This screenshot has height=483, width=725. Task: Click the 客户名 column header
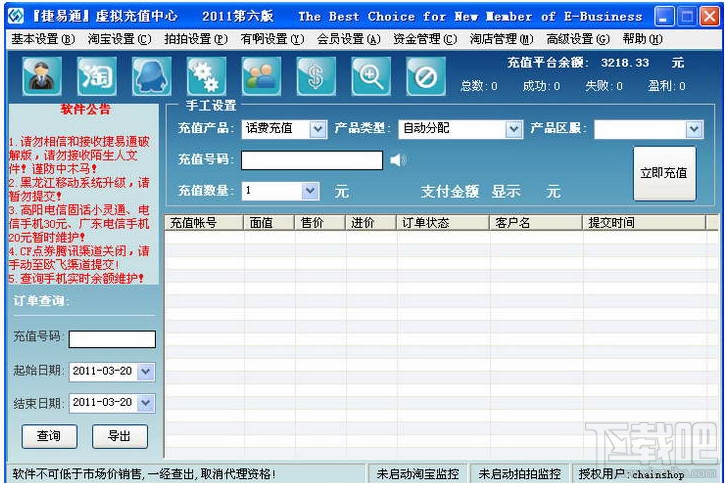click(536, 223)
